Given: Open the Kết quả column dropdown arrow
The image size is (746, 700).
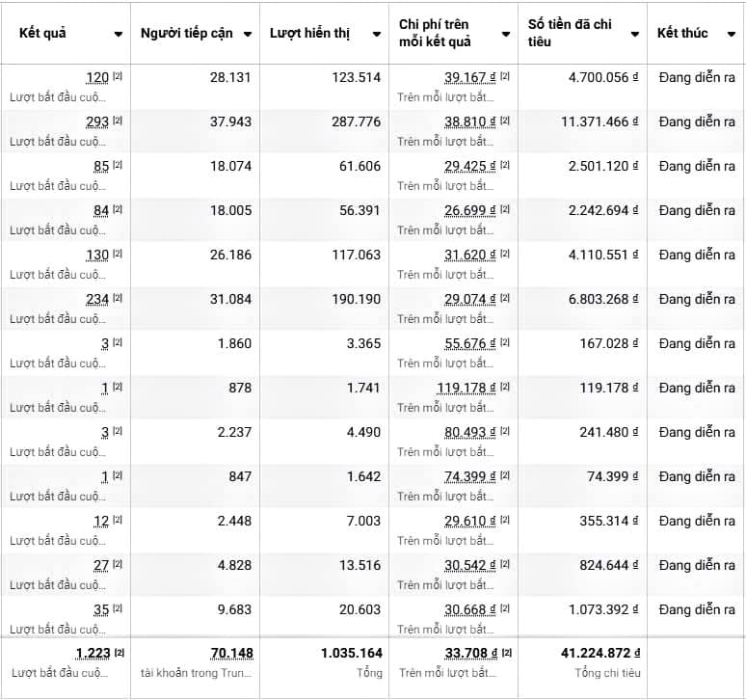Looking at the screenshot, I should pos(118,34).
